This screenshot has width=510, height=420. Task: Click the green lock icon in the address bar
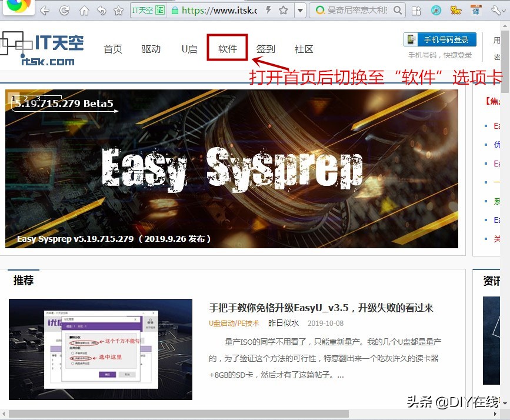176,9
